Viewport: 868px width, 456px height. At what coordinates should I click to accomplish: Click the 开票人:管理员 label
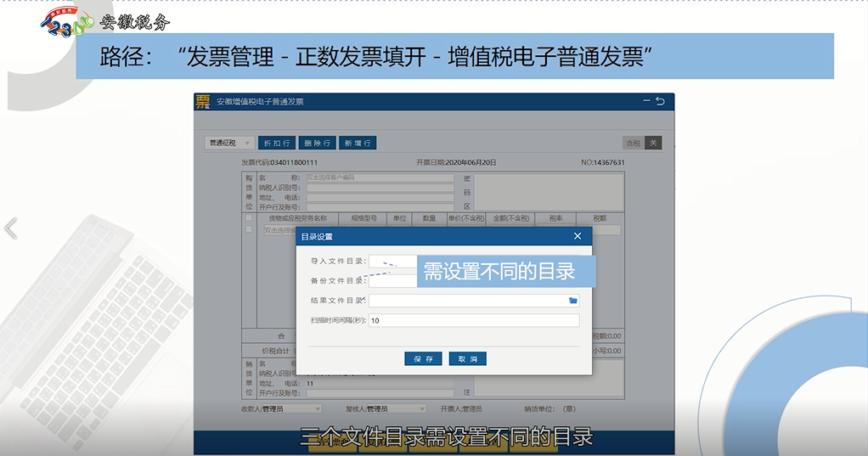coord(461,408)
